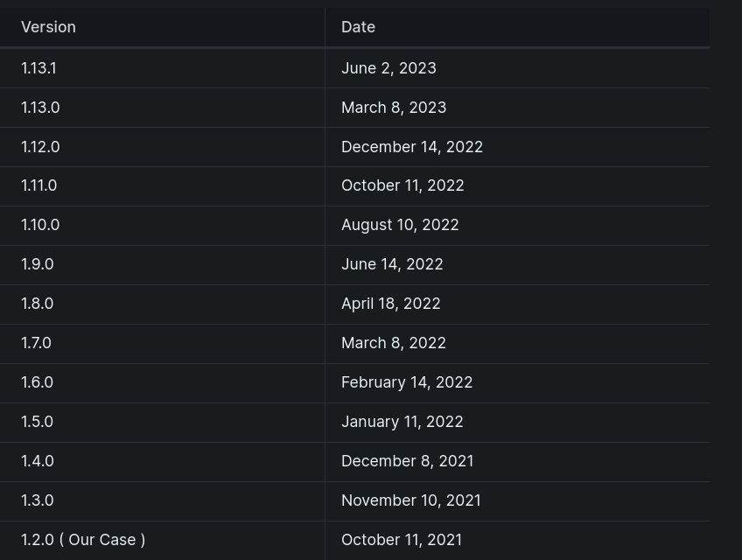
Task: Click the 1.3.0 version cell
Action: click(38, 500)
